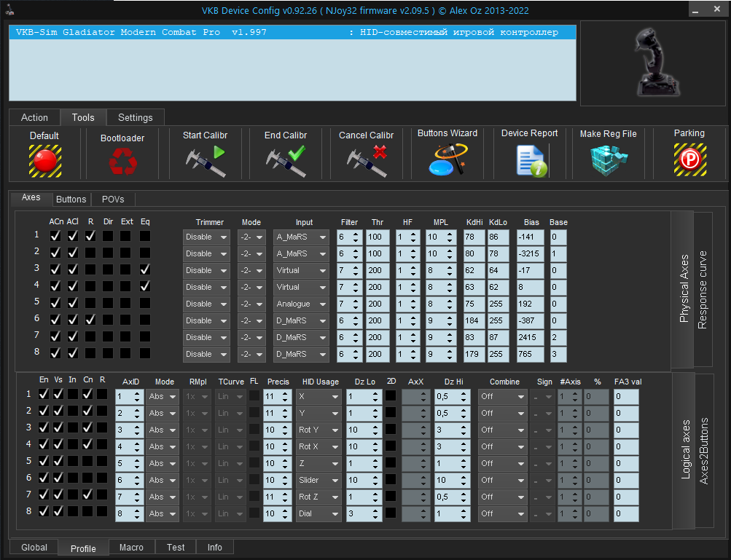The width and height of the screenshot is (731, 560).
Task: Uncheck the En checkbox for logical axis 8
Action: click(44, 511)
